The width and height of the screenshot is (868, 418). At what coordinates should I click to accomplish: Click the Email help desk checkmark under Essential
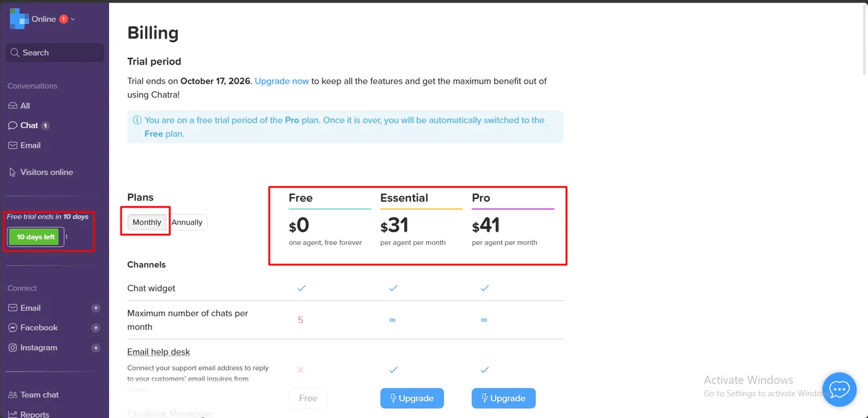coord(393,370)
